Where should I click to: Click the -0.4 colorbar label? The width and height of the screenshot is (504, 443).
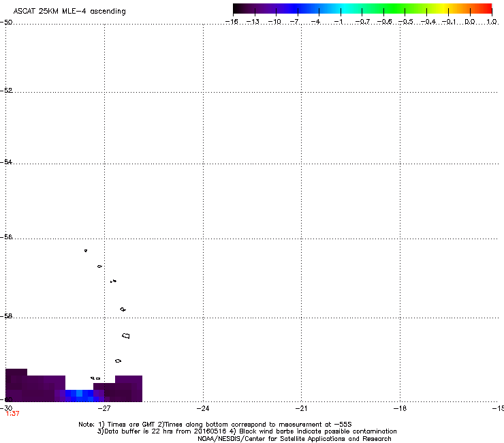pyautogui.click(x=428, y=22)
